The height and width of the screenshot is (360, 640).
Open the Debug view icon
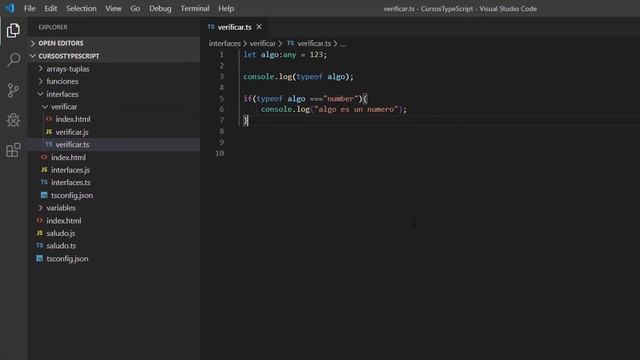point(13,120)
